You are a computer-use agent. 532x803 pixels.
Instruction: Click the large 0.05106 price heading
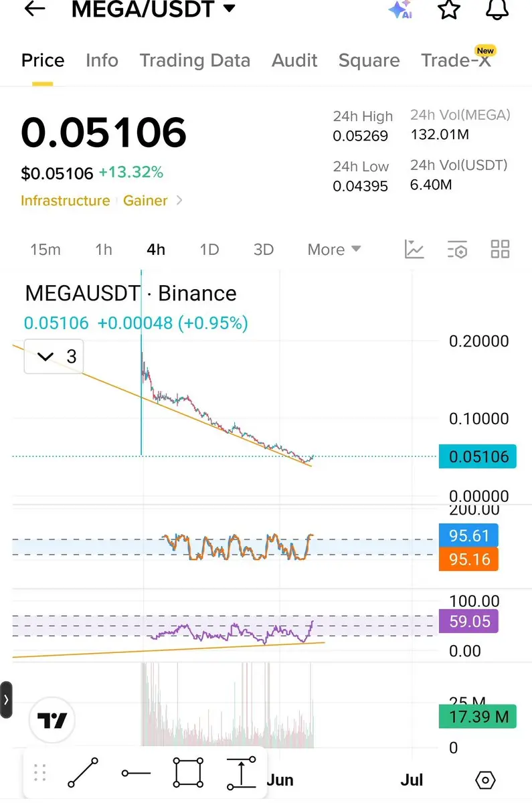point(104,132)
